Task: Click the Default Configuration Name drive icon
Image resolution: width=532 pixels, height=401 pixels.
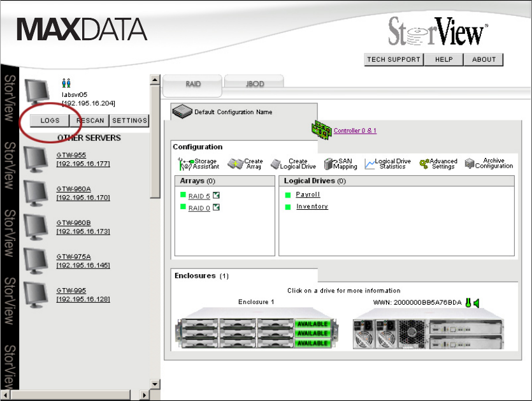Action: point(182,112)
